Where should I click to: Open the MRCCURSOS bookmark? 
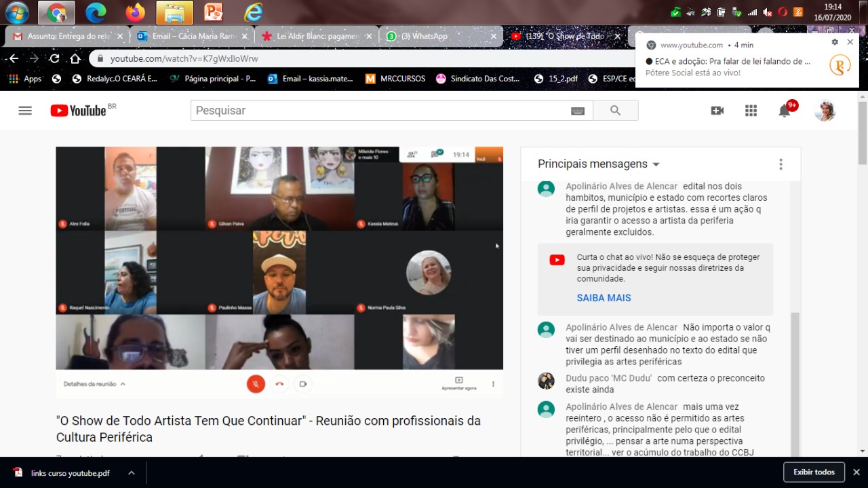(402, 79)
